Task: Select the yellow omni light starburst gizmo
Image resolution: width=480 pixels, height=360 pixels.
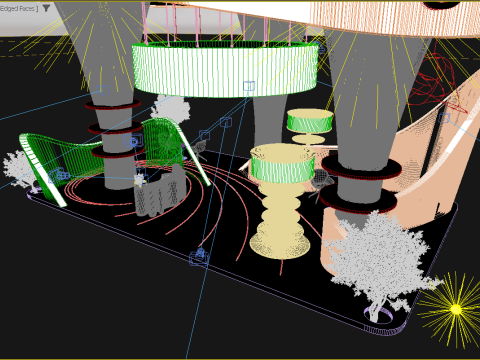Action: tap(456, 309)
